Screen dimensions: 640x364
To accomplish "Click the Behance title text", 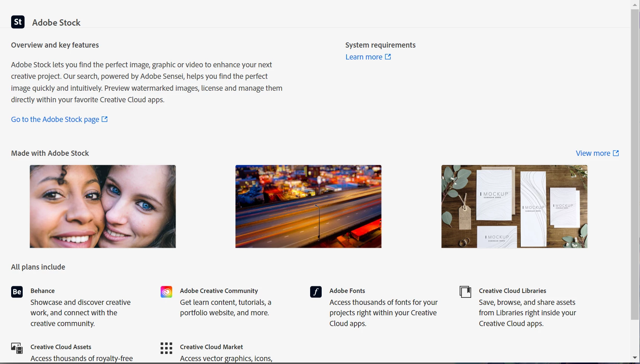I will (42, 291).
